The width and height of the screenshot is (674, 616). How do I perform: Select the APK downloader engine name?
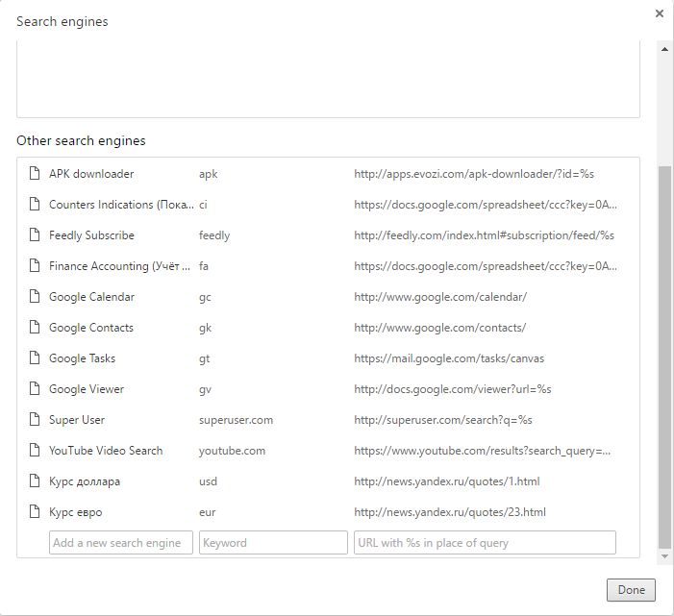point(91,174)
